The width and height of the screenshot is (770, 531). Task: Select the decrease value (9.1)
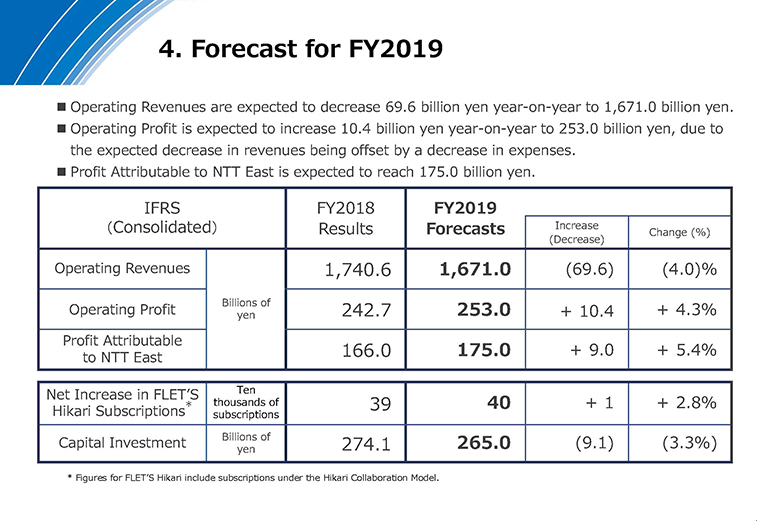[595, 443]
